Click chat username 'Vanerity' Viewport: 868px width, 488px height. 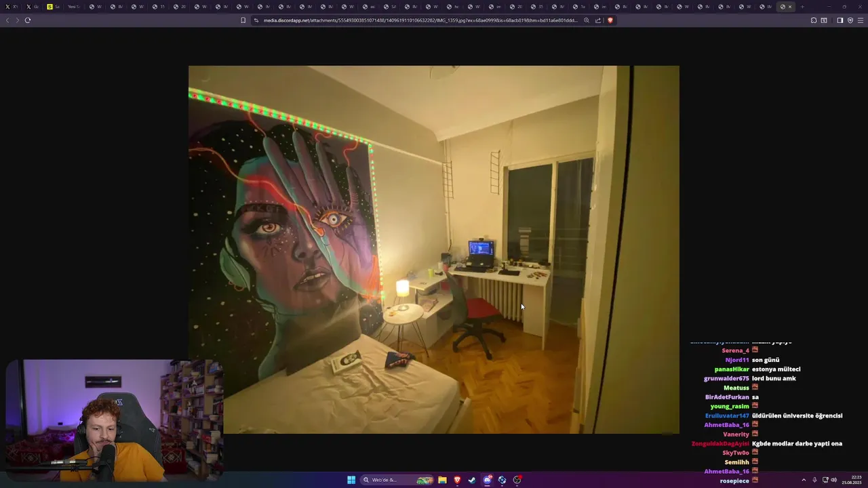coord(736,434)
